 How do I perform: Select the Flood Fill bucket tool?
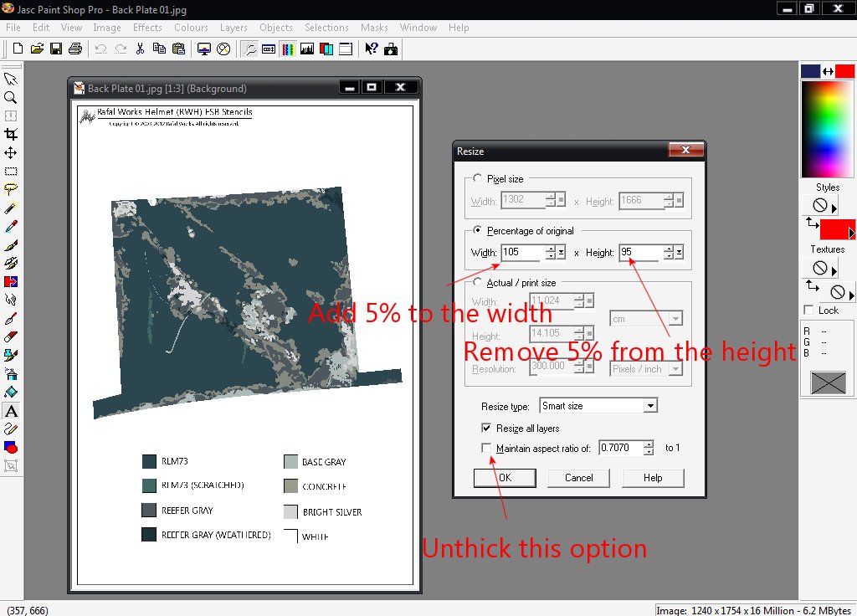point(10,392)
